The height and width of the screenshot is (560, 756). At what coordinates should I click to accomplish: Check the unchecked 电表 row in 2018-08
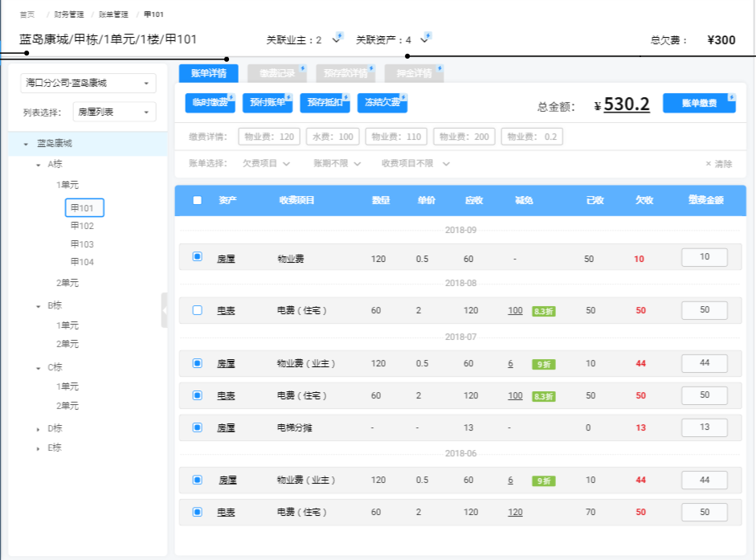click(198, 310)
